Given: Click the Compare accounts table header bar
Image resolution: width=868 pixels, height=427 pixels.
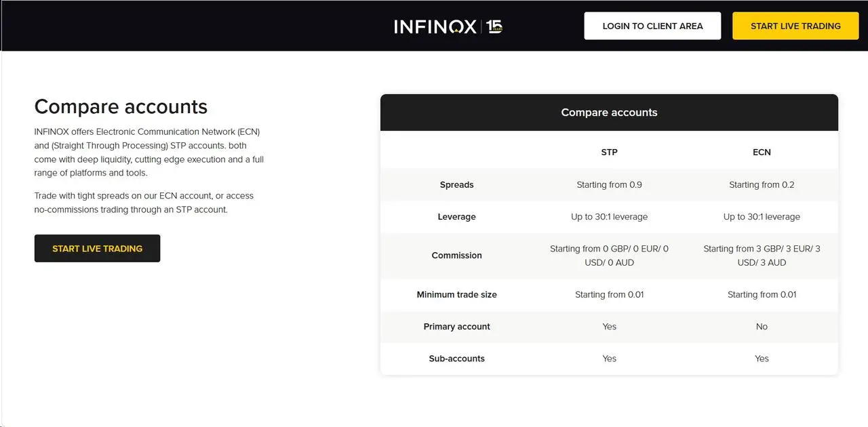Looking at the screenshot, I should pyautogui.click(x=609, y=113).
